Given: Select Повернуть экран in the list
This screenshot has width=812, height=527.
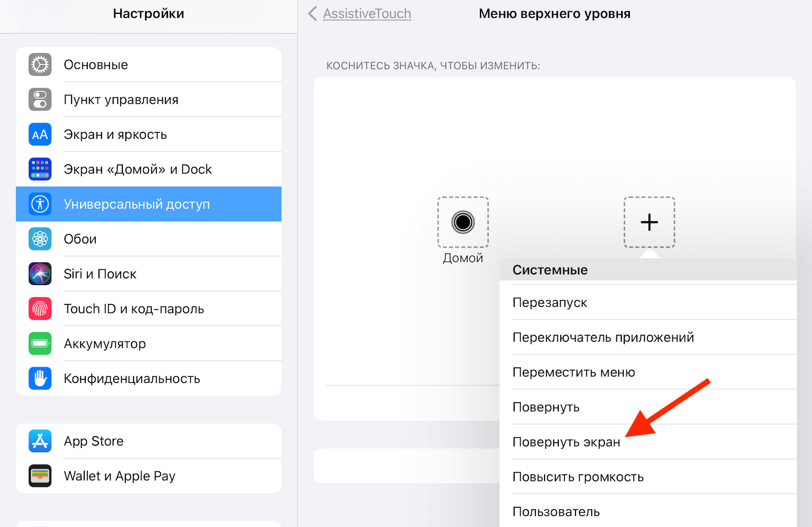Looking at the screenshot, I should click(x=566, y=442).
